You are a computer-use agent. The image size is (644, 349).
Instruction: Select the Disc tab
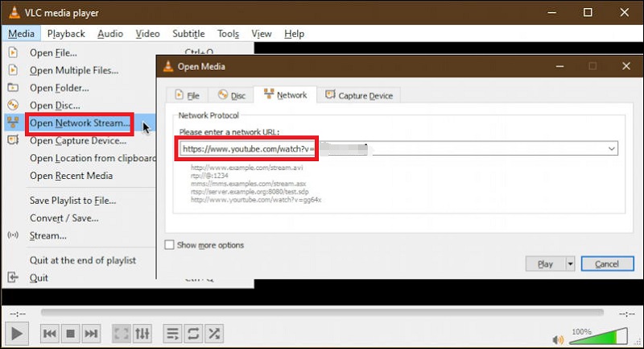(x=231, y=95)
